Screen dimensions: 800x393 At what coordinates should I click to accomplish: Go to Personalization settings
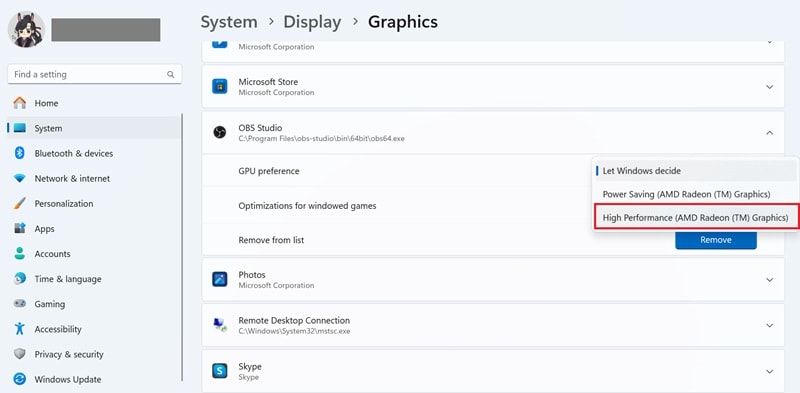[94, 204]
